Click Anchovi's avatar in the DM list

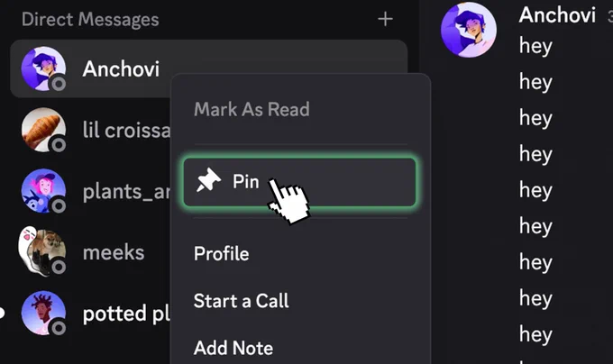(x=43, y=68)
